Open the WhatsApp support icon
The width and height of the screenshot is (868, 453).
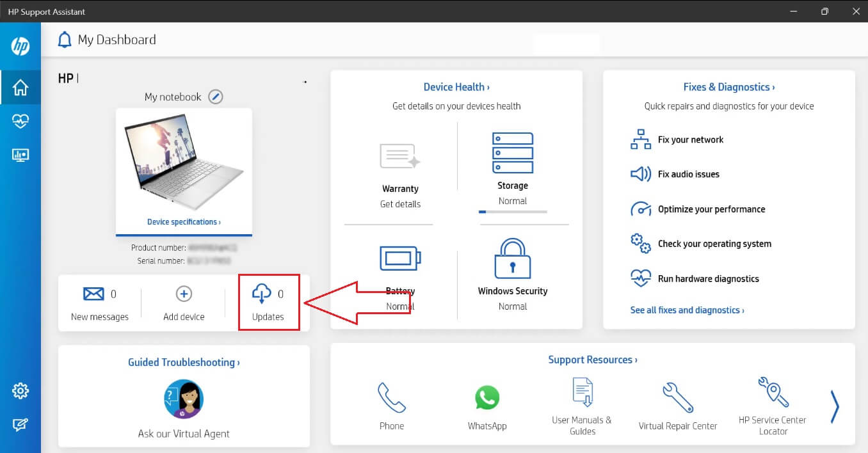pyautogui.click(x=487, y=398)
